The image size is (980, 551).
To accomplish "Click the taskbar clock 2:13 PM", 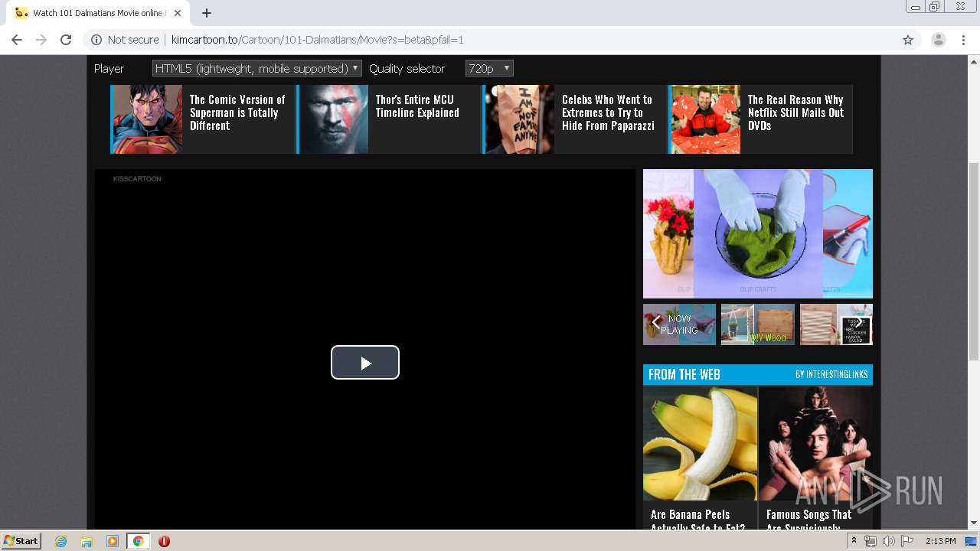I will point(940,541).
